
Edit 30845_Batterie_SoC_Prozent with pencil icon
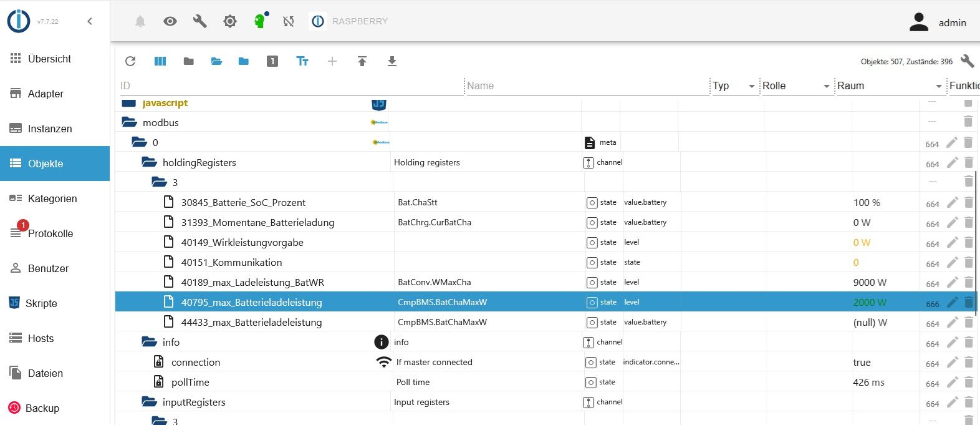(x=952, y=202)
